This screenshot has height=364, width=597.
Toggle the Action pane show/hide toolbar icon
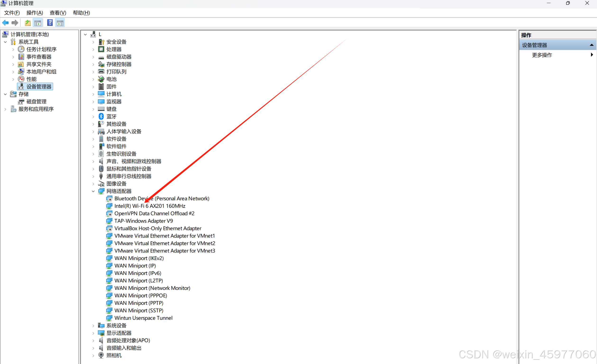60,23
